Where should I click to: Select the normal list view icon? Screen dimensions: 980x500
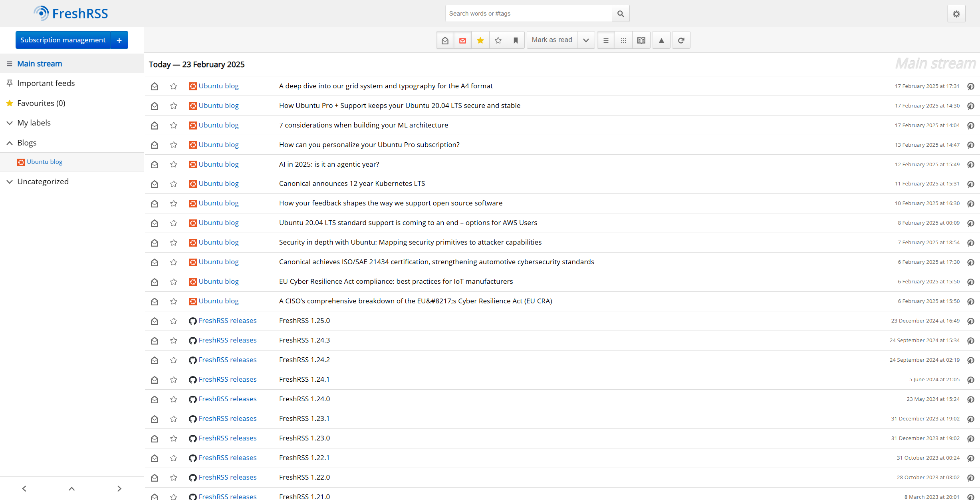point(605,40)
